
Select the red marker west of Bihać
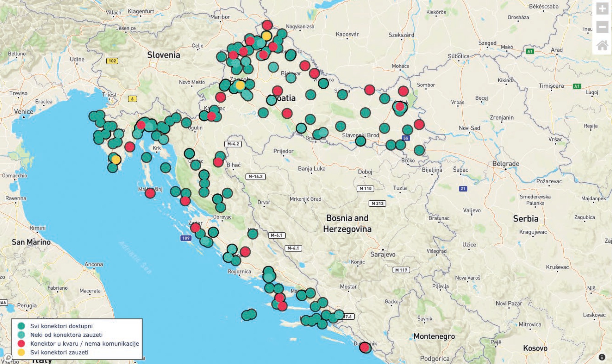pyautogui.click(x=218, y=162)
